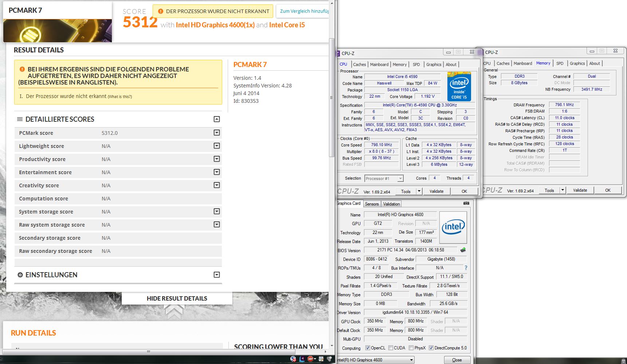Click the Close button in GPU-Z

point(457,360)
